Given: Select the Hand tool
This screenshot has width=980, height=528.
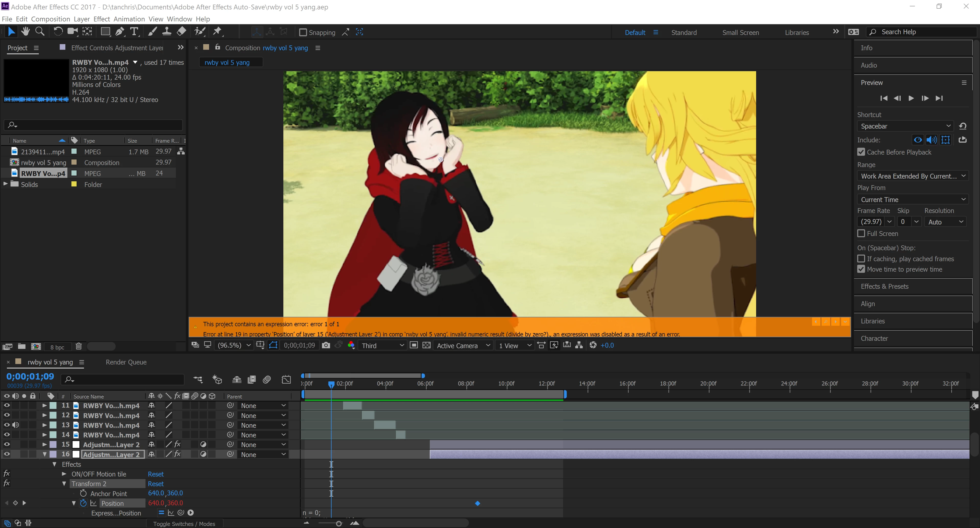Looking at the screenshot, I should click(26, 32).
